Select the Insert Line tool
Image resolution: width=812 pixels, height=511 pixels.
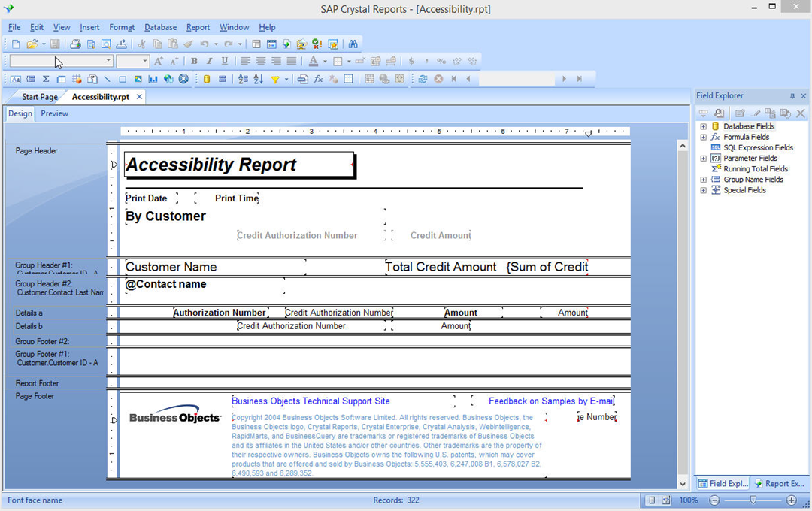(x=108, y=79)
